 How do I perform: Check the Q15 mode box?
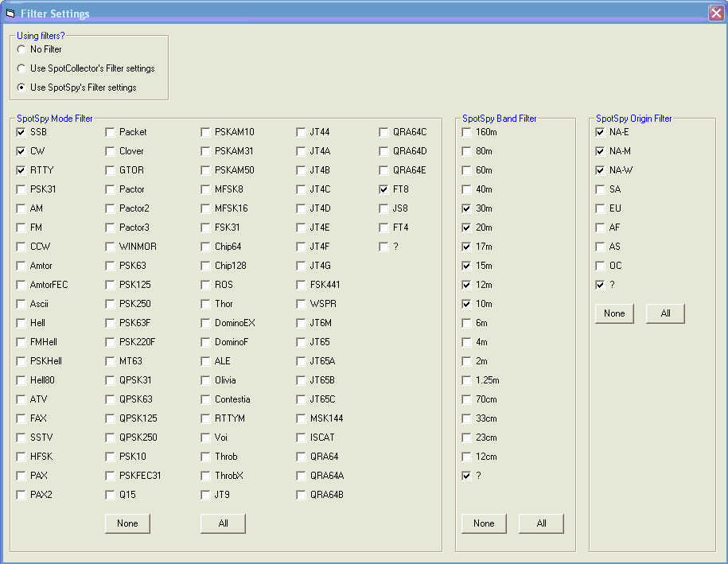(110, 495)
